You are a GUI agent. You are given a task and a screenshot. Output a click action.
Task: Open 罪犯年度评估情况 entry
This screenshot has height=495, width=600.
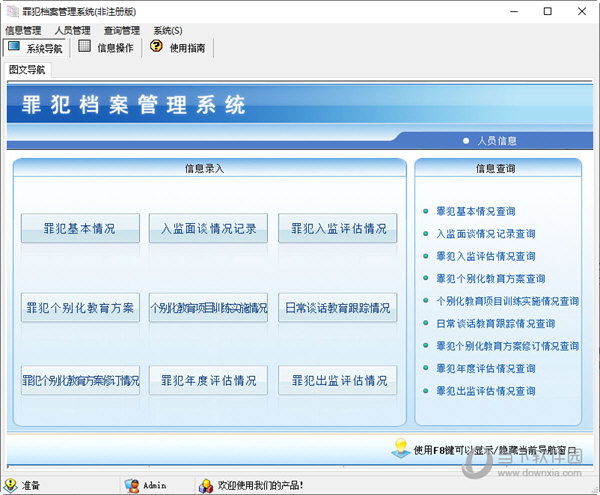209,380
